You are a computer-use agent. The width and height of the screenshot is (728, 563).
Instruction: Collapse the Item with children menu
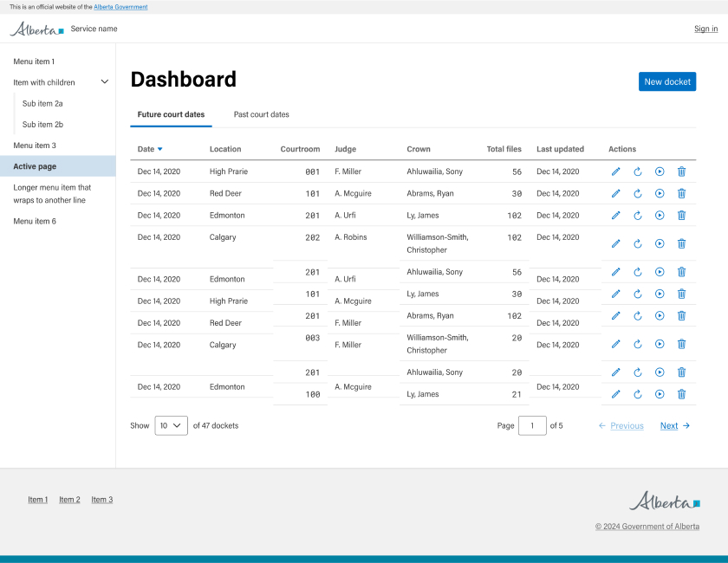(x=105, y=82)
